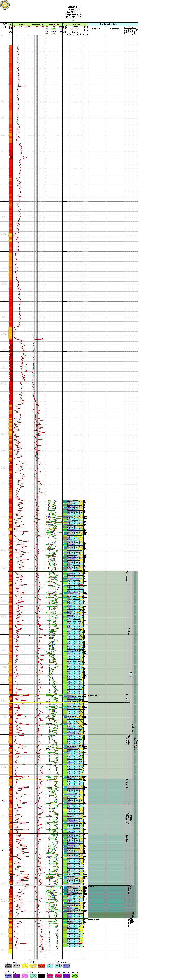Select the DPHI curve label
180x980 pixels.
pyautogui.click(x=54, y=33)
